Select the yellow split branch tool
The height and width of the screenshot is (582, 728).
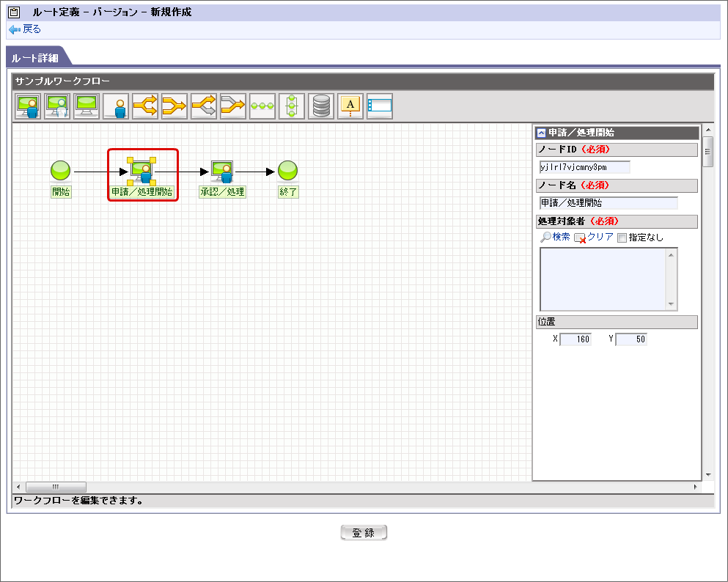[x=145, y=106]
